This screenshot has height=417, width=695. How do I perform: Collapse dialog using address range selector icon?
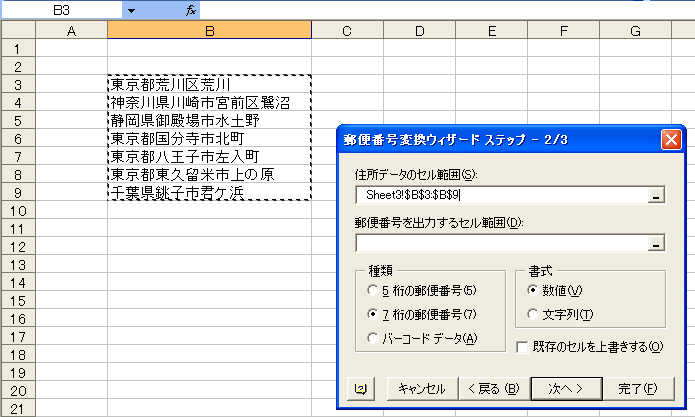[x=656, y=196]
